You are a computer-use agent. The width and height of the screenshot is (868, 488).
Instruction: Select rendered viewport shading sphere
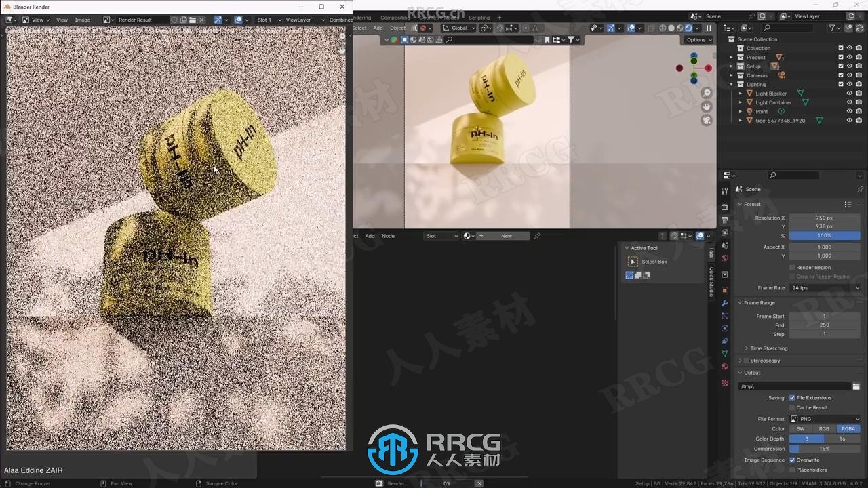[x=688, y=28]
